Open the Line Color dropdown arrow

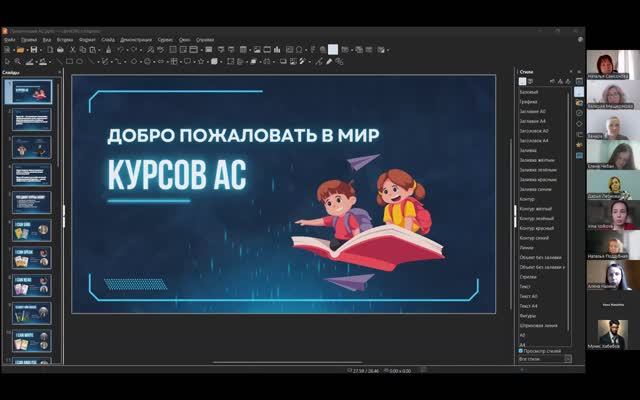tap(37, 62)
